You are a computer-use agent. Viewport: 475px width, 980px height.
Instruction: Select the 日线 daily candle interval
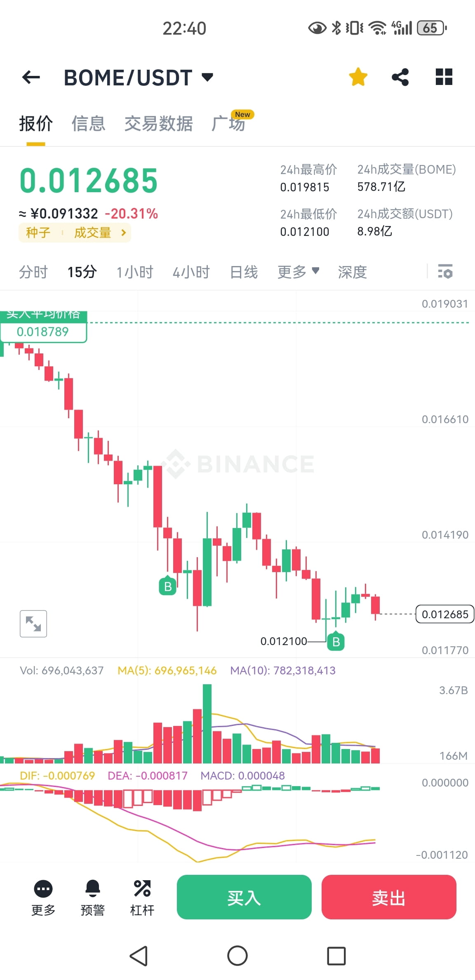click(243, 272)
